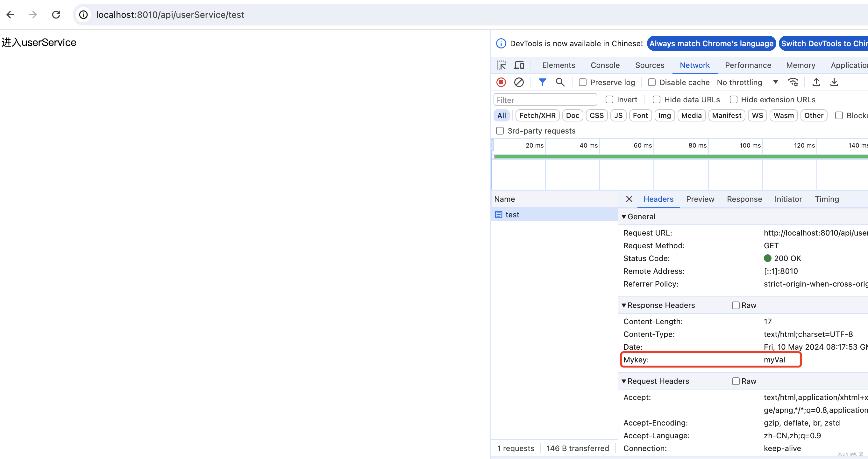868x459 pixels.
Task: Filter by Wasm type
Action: pos(783,116)
